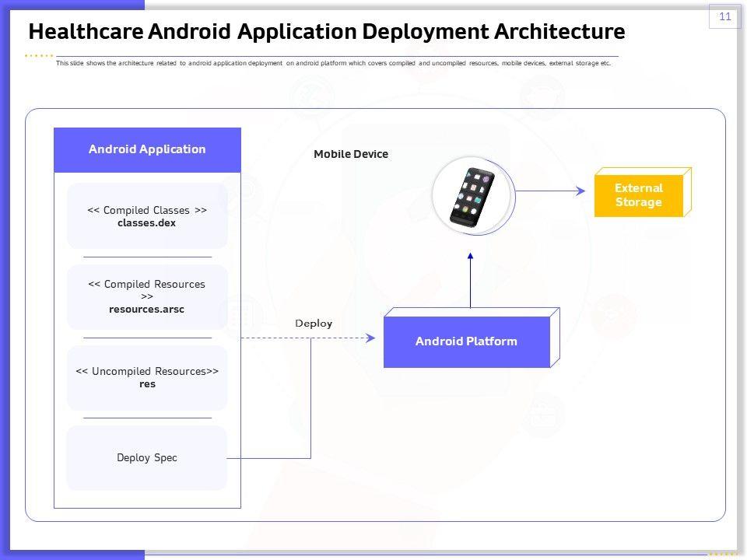Click the Deploy label above dashed arrow
Image resolution: width=747 pixels, height=560 pixels.
(314, 324)
